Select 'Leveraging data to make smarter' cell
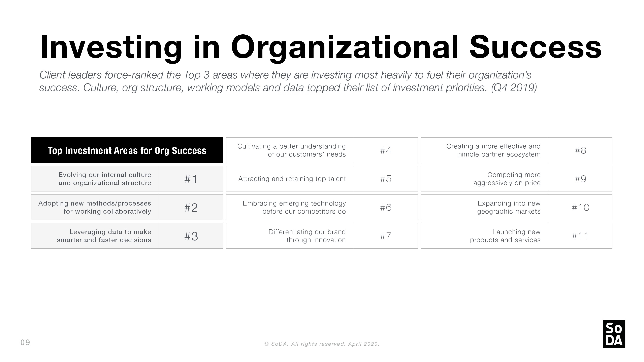 coord(96,236)
